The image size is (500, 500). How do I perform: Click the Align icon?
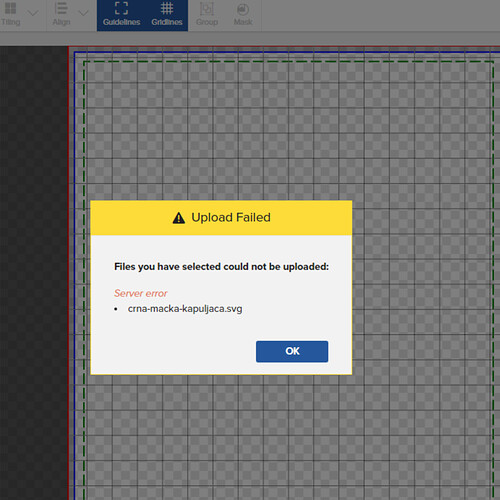tap(61, 9)
